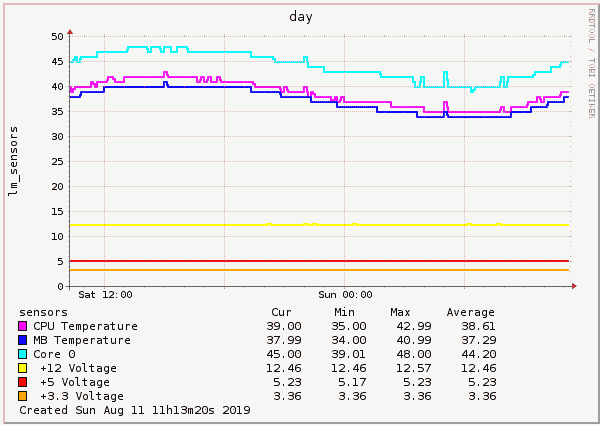Screen dimensions: 600x425
Task: Click the orange +3.3 Voltage legend swatch
Action: [23, 396]
